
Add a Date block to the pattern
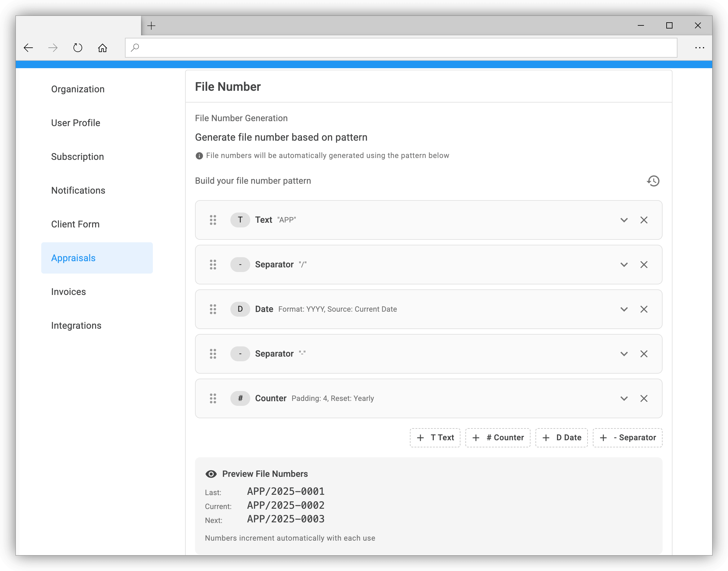562,437
